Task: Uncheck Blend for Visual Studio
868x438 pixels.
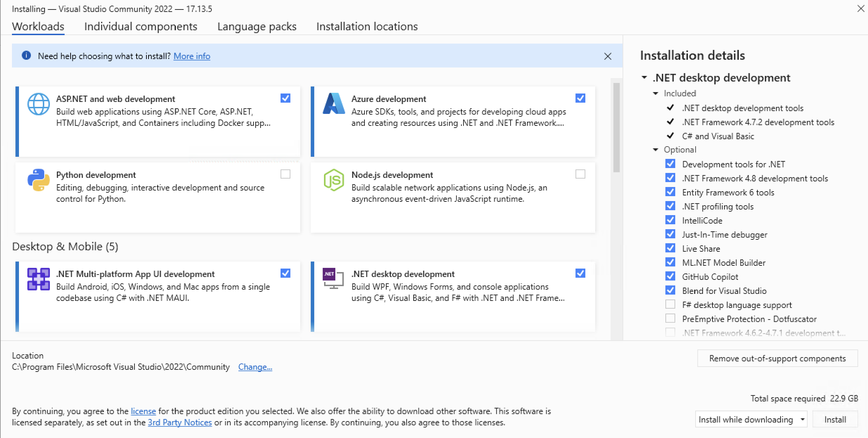Action: [x=670, y=290]
